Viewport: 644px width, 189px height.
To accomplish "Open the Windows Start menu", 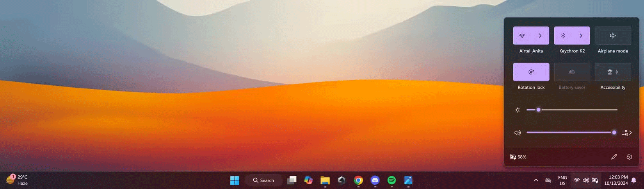I will tap(235, 180).
